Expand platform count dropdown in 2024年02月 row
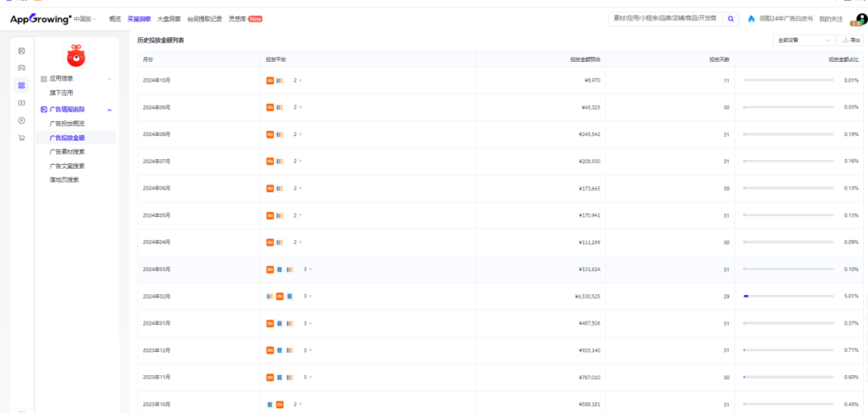 (x=309, y=296)
